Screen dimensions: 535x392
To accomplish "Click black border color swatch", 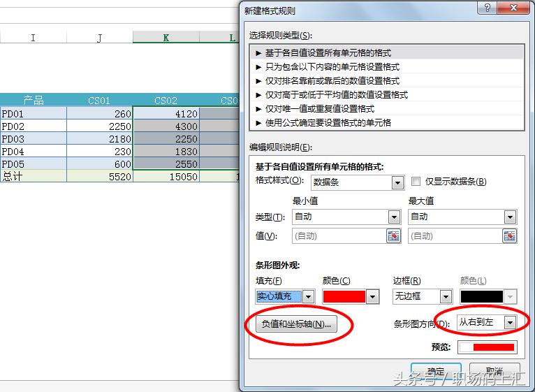I will tap(482, 296).
